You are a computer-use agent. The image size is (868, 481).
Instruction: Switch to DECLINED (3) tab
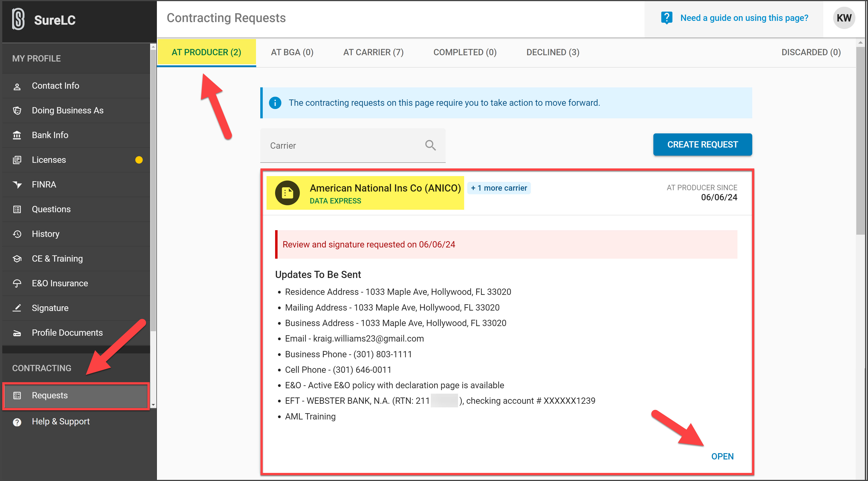[x=553, y=53]
